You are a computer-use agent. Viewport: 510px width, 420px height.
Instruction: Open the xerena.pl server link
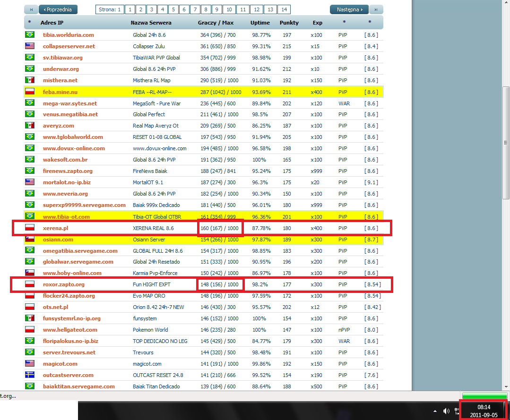click(55, 228)
